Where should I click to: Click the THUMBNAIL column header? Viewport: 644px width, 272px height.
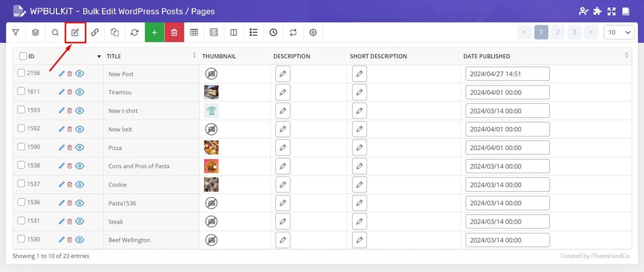tap(219, 56)
